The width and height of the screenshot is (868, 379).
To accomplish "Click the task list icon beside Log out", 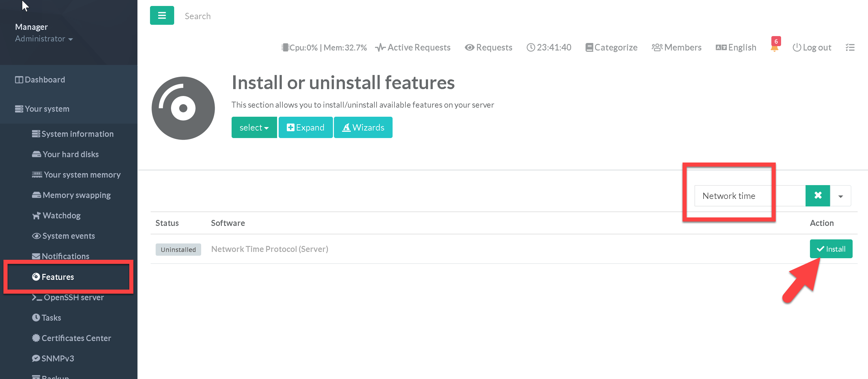I will (850, 47).
